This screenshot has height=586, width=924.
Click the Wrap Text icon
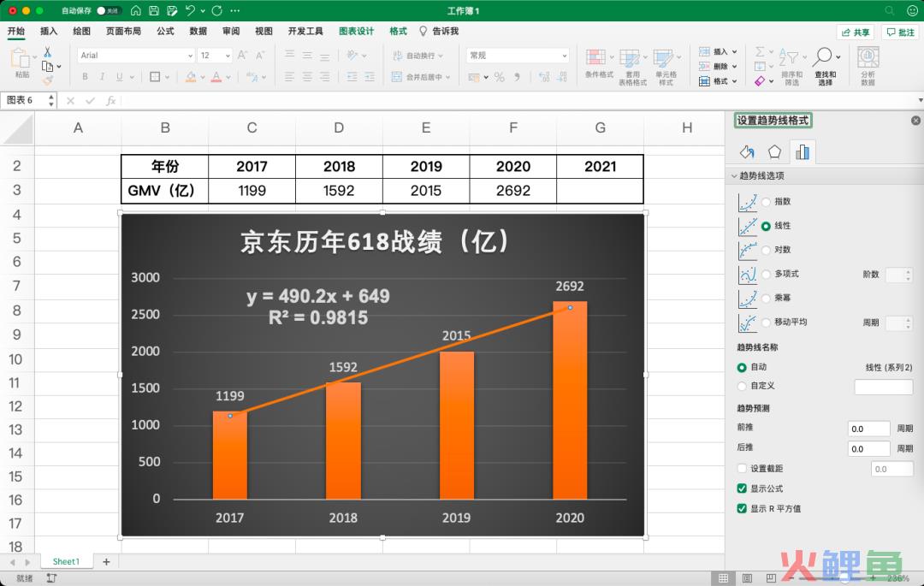click(x=397, y=55)
